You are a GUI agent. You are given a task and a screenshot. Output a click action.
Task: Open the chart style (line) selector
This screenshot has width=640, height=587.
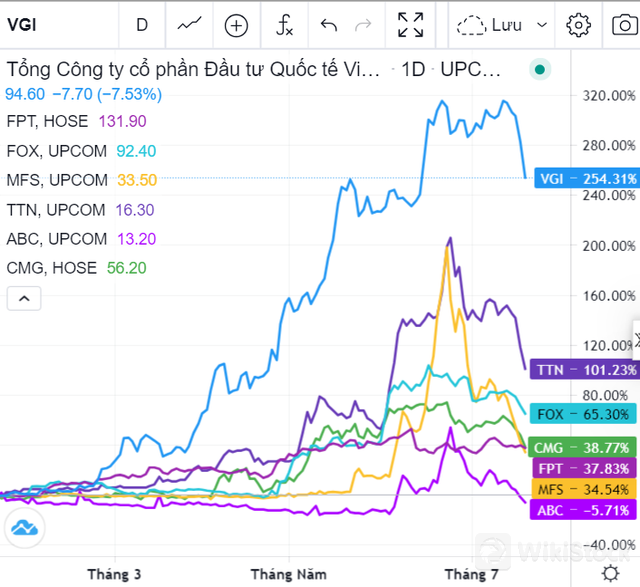tap(188, 25)
